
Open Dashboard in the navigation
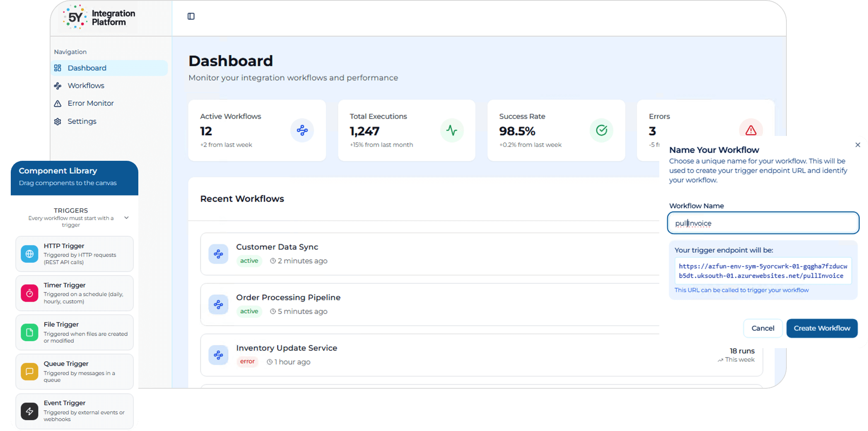(x=109, y=68)
